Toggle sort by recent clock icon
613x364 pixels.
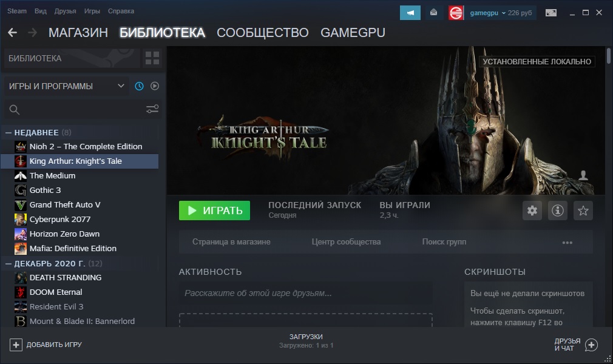pyautogui.click(x=139, y=86)
